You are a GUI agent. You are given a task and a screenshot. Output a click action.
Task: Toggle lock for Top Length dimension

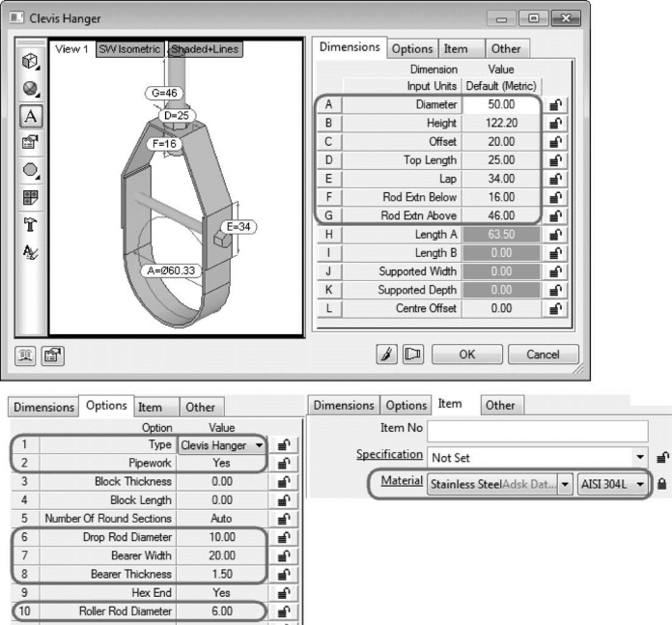pos(555,160)
